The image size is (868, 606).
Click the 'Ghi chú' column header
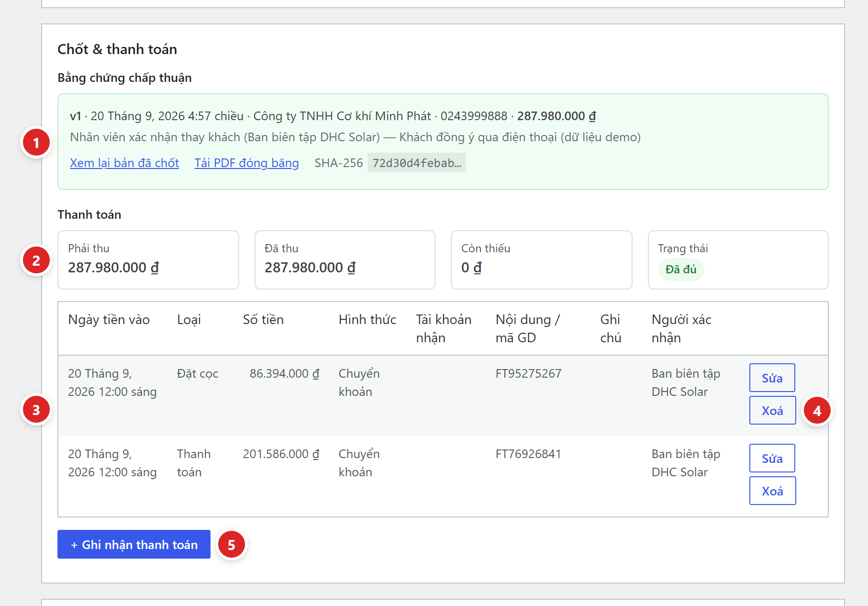pos(611,328)
